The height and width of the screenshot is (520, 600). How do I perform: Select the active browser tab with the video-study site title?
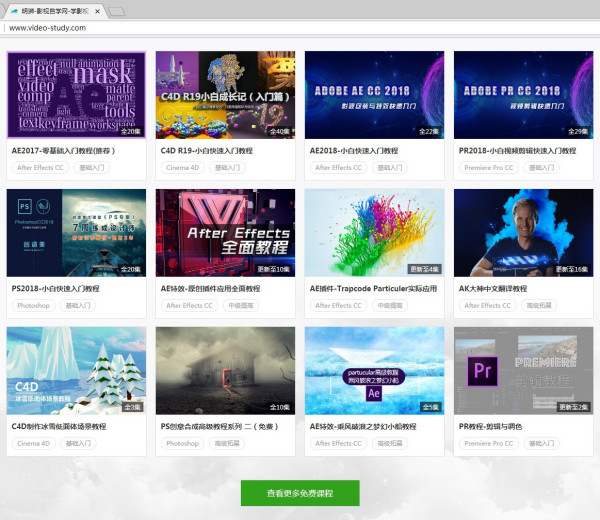coord(54,11)
